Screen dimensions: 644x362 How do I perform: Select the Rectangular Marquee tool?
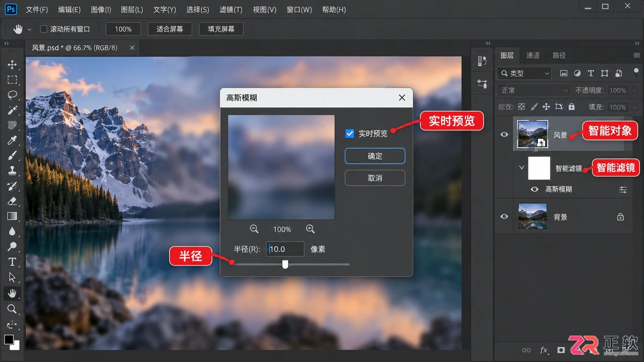[12, 80]
